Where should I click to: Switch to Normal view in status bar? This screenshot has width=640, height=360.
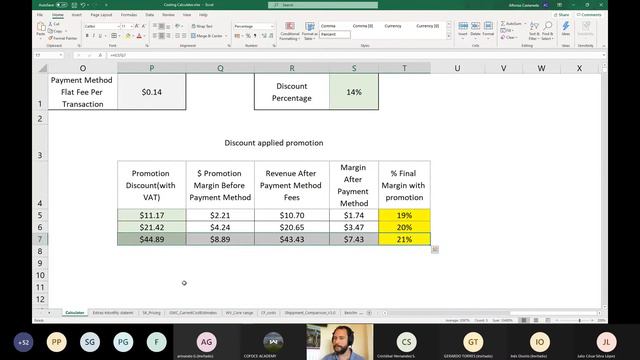(x=524, y=320)
